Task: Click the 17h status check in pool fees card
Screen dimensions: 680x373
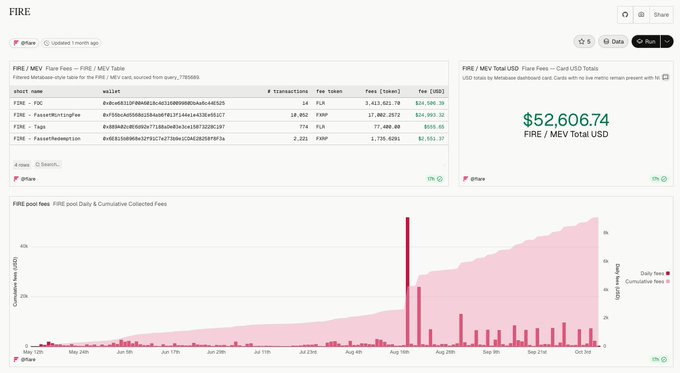Action: tap(659, 359)
